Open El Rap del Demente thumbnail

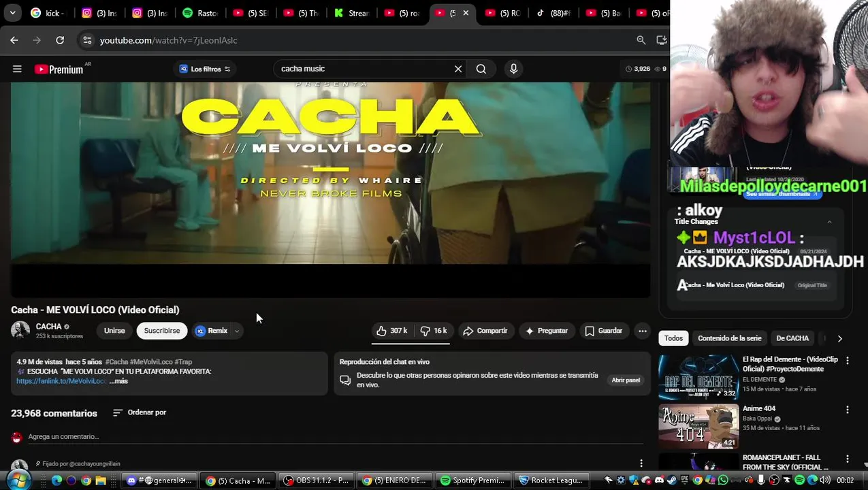698,377
